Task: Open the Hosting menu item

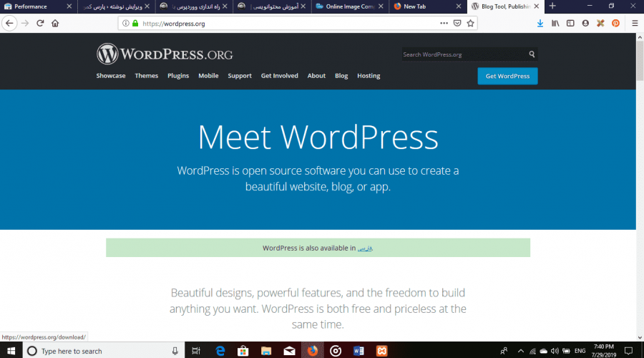Action: pos(369,76)
